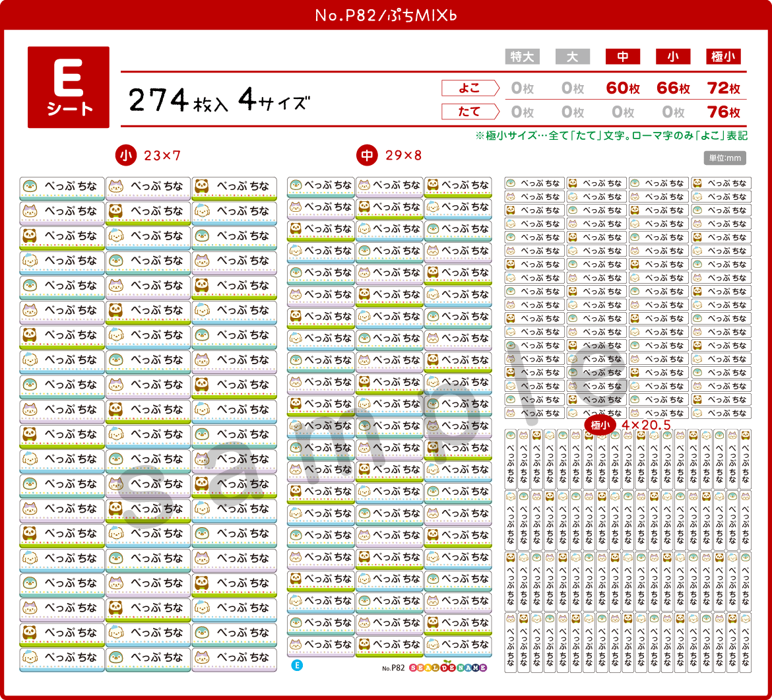Click the たて arrow label
772x700 pixels.
point(470,111)
